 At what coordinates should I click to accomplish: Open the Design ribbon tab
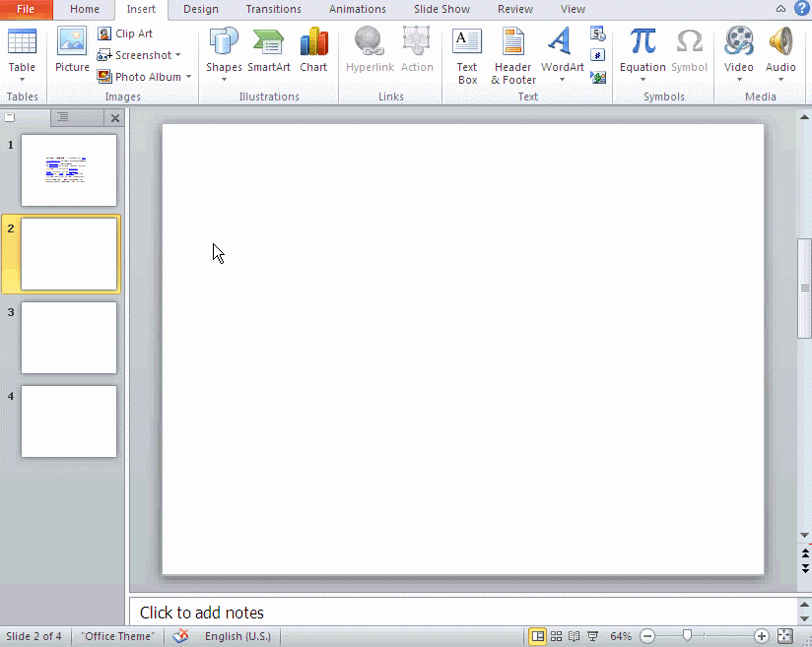click(201, 10)
